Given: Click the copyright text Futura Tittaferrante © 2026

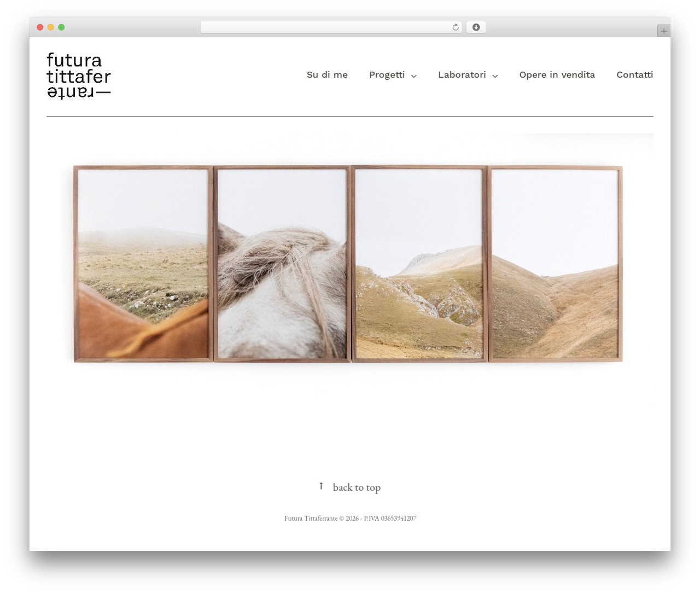Looking at the screenshot, I should [x=322, y=518].
